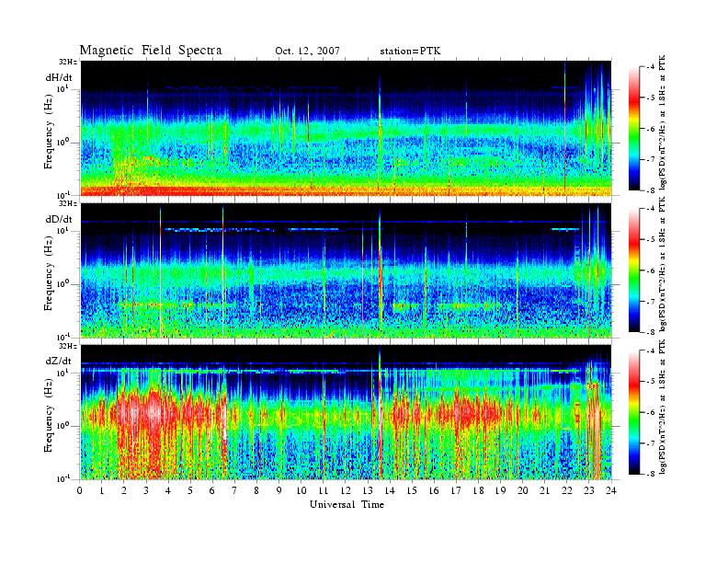Click hour tick '14' on time axis
This screenshot has height=563, width=728.
pos(390,491)
